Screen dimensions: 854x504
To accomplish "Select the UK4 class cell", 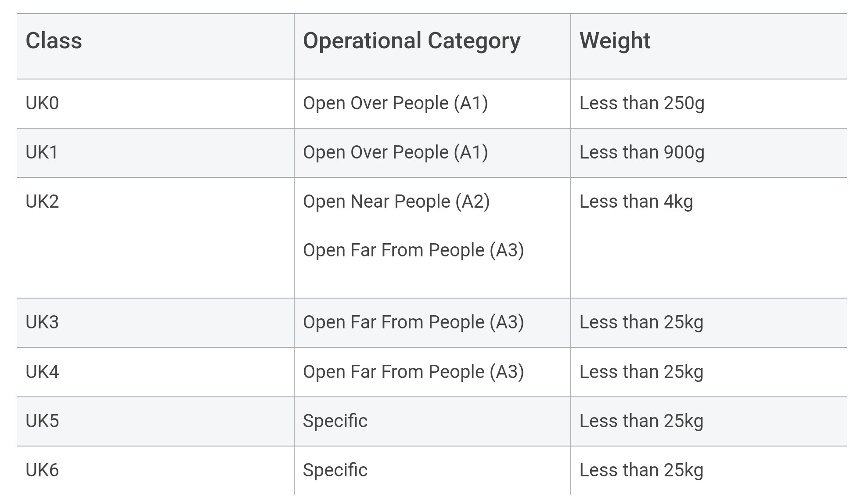I will point(42,372).
